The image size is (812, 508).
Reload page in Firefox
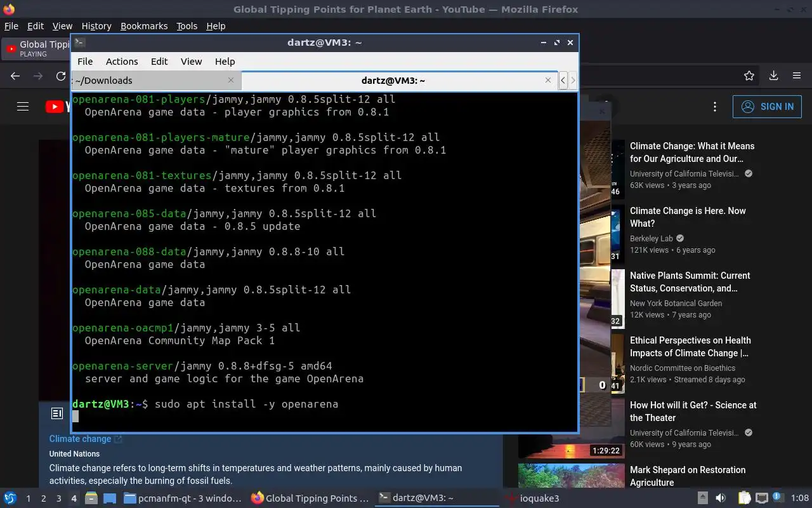[x=61, y=76]
